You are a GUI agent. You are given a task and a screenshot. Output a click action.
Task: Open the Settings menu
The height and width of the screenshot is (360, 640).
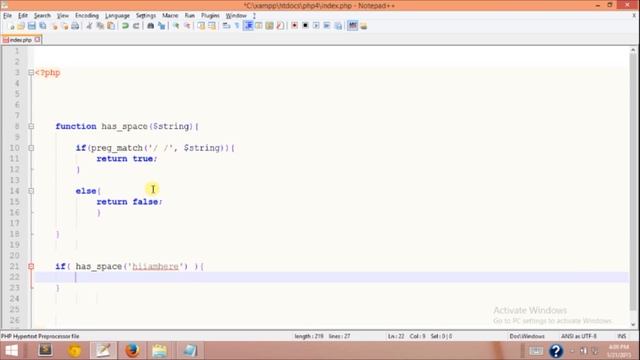[x=146, y=16]
